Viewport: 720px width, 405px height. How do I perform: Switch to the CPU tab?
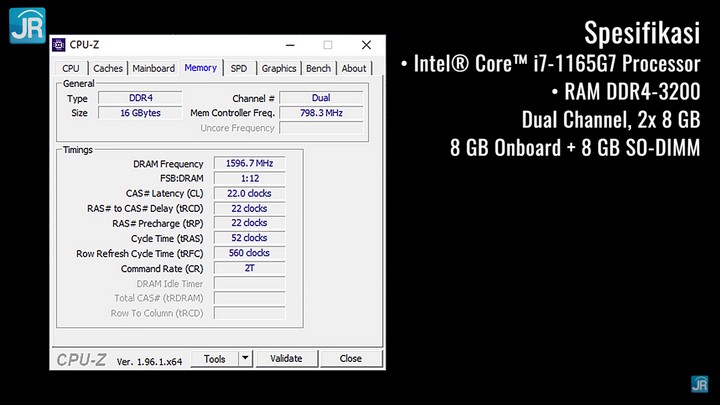coord(71,69)
